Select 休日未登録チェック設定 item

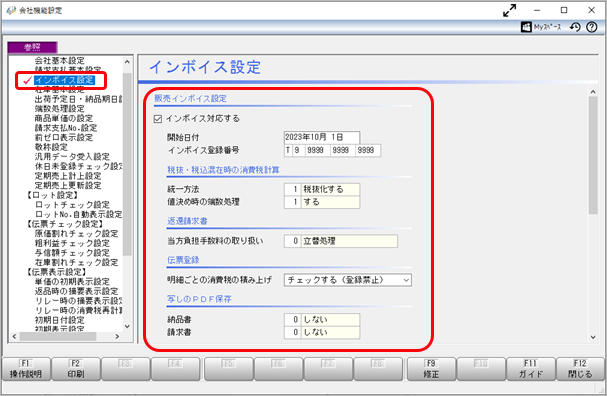click(78, 166)
